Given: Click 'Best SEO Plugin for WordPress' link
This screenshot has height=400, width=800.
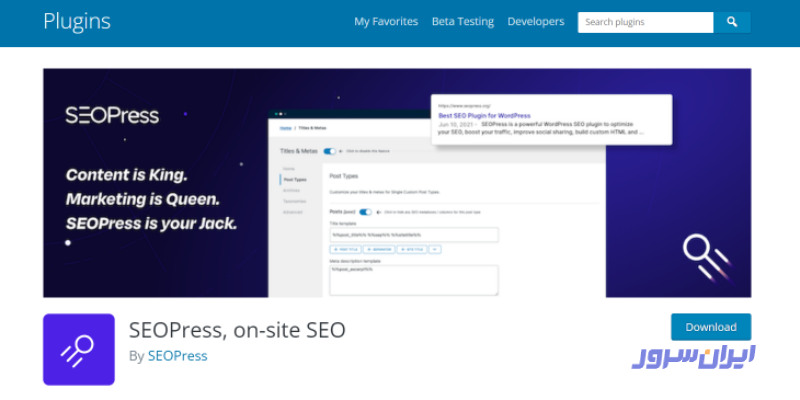Looking at the screenshot, I should point(484,116).
